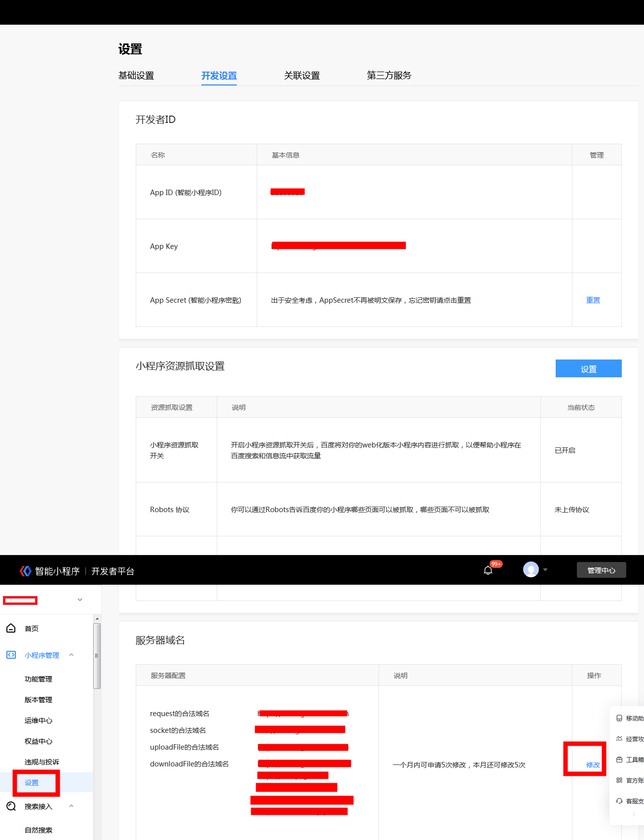Image resolution: width=644 pixels, height=840 pixels.
Task: Click the 客服支持 headset icon
Action: tap(619, 801)
